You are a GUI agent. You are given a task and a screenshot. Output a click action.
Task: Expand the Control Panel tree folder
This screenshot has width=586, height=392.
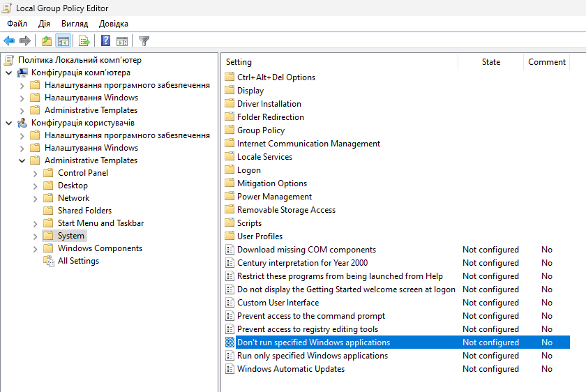tap(35, 173)
